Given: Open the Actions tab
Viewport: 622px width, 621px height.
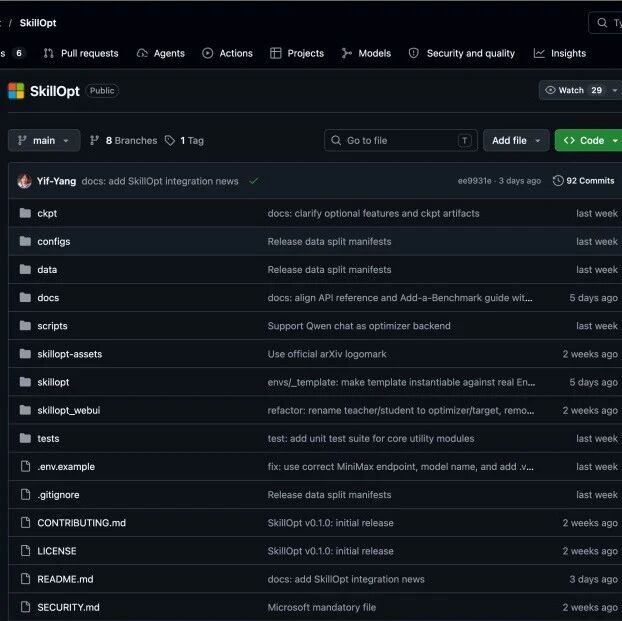Looking at the screenshot, I should pyautogui.click(x=227, y=53).
